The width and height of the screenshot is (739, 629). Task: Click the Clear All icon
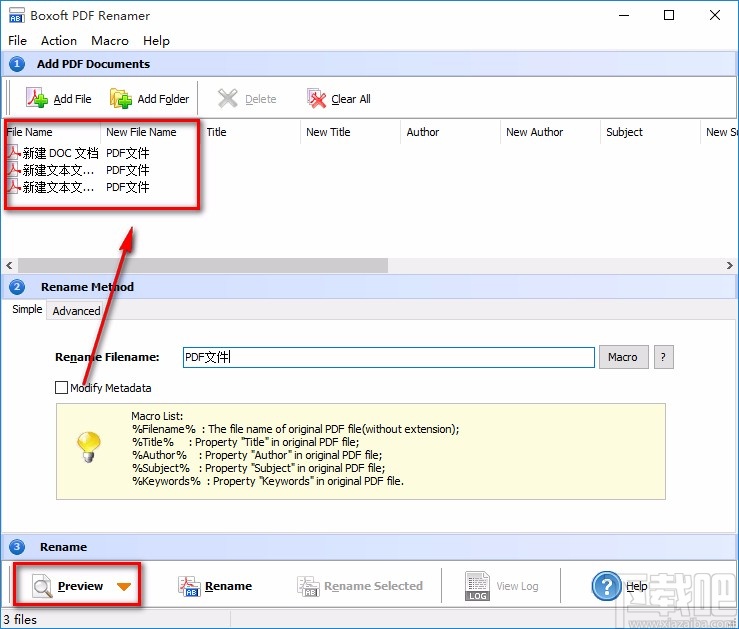316,98
